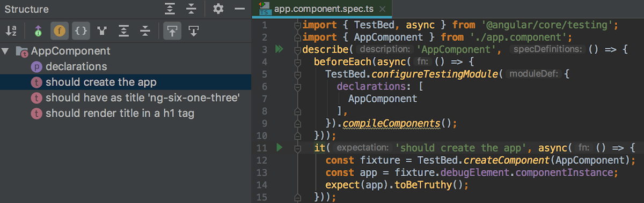Fold the import on line 2
Viewport: 644px width, 203px height.
point(297,37)
